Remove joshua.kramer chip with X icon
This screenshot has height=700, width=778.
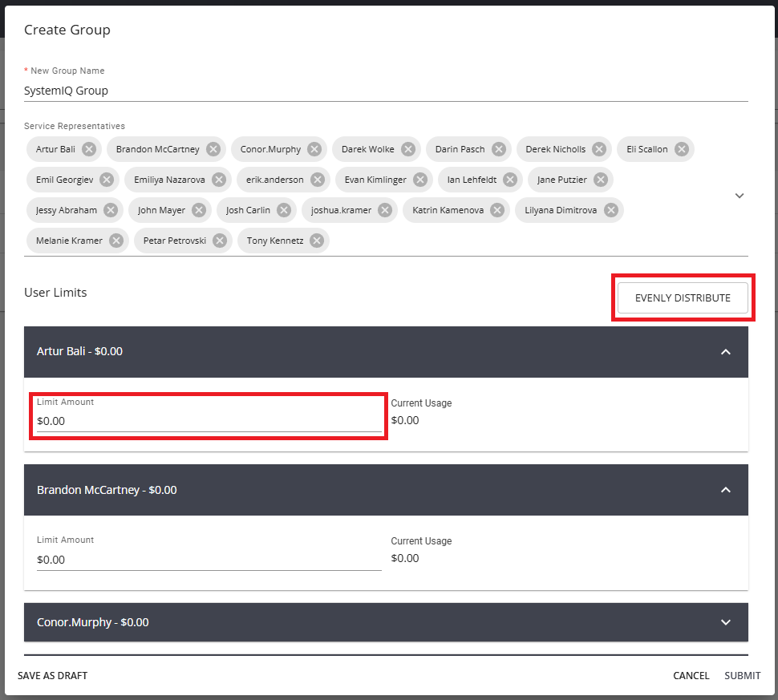click(x=385, y=210)
